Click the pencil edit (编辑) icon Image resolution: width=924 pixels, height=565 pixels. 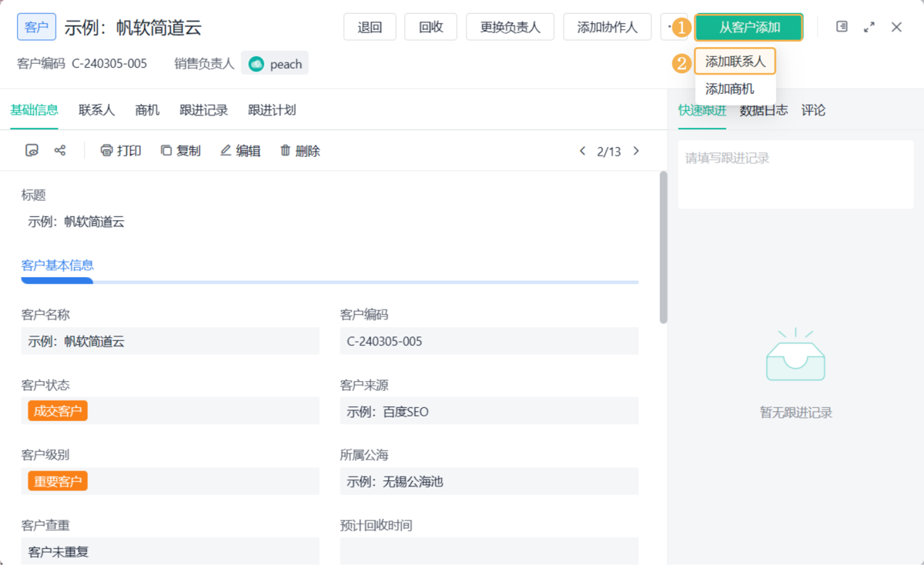tap(226, 151)
